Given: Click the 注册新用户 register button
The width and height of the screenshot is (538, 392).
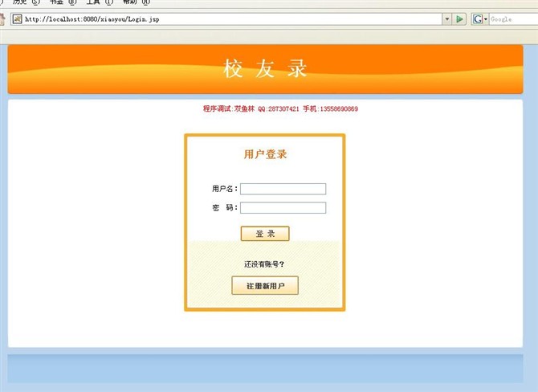Looking at the screenshot, I should [x=265, y=286].
